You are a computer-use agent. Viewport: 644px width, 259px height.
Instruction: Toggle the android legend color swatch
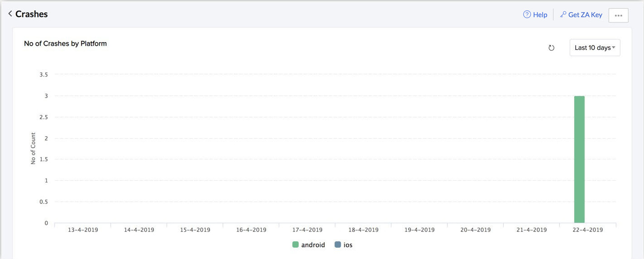[x=296, y=245]
